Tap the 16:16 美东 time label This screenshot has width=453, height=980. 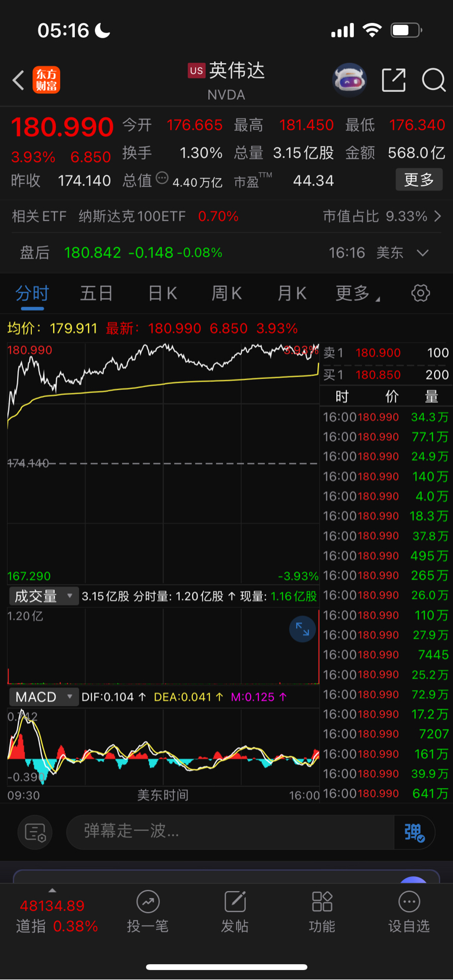pos(366,253)
